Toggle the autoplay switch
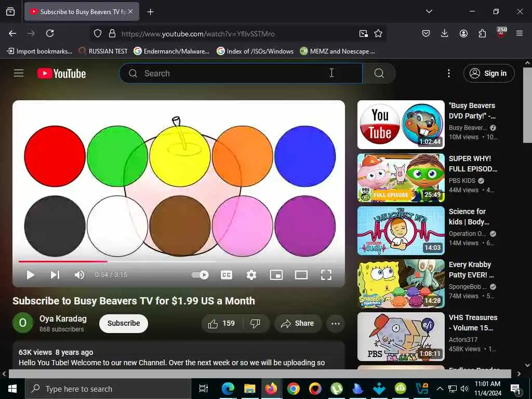This screenshot has width=532, height=399. tap(200, 275)
